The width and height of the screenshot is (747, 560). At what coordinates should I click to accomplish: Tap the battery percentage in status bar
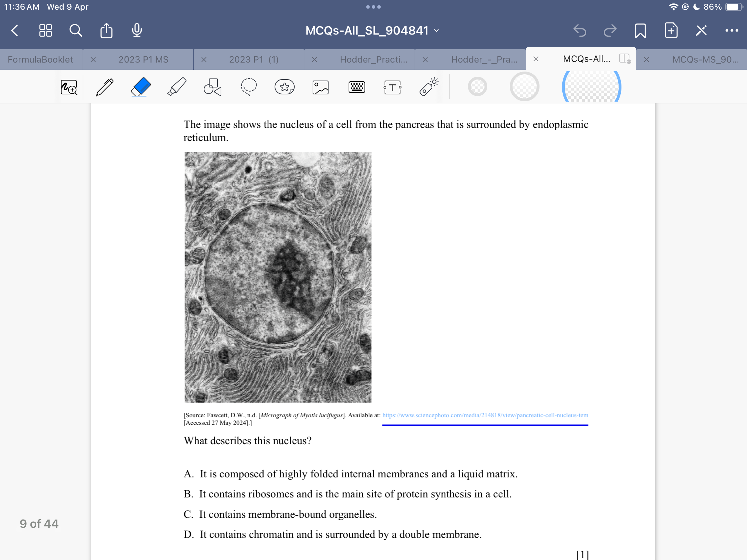coord(712,7)
